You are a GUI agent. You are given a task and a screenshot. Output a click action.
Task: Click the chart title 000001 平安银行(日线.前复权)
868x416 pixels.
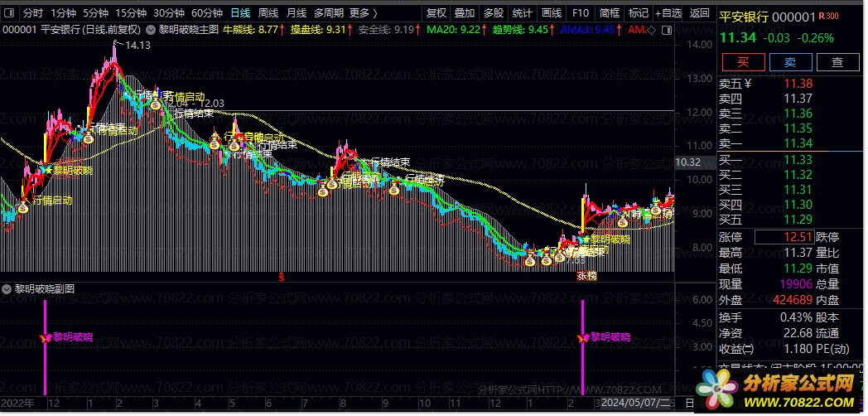tap(72, 30)
